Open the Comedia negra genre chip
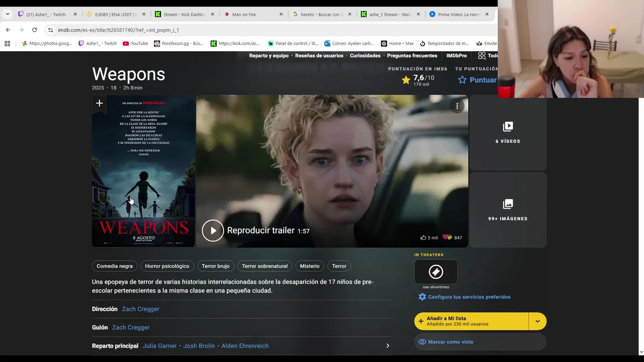The height and width of the screenshot is (362, 644). [x=115, y=266]
